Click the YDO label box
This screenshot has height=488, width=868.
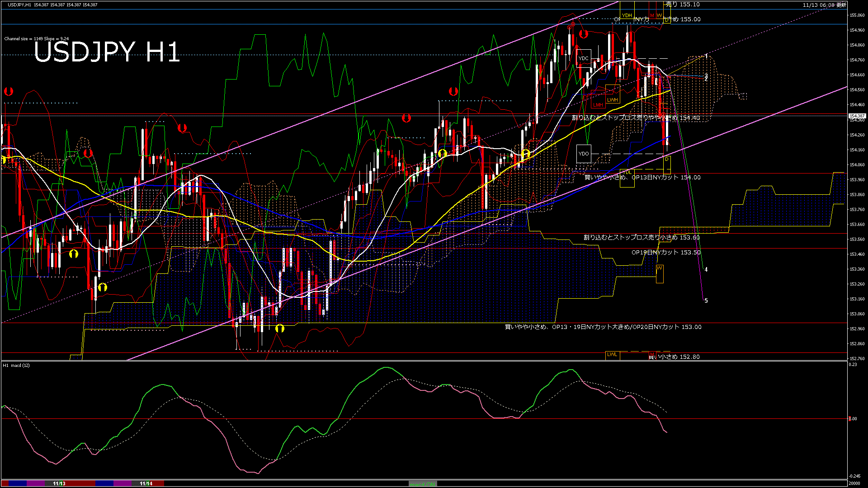pos(584,154)
